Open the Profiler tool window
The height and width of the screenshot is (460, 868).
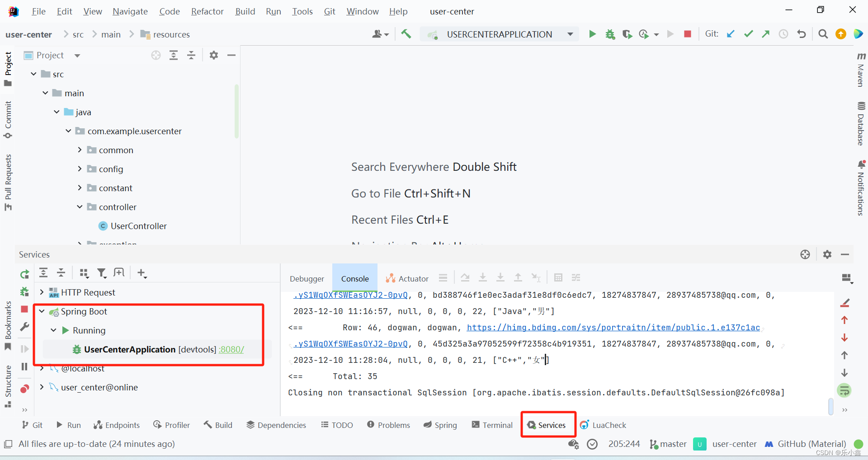[x=171, y=425]
